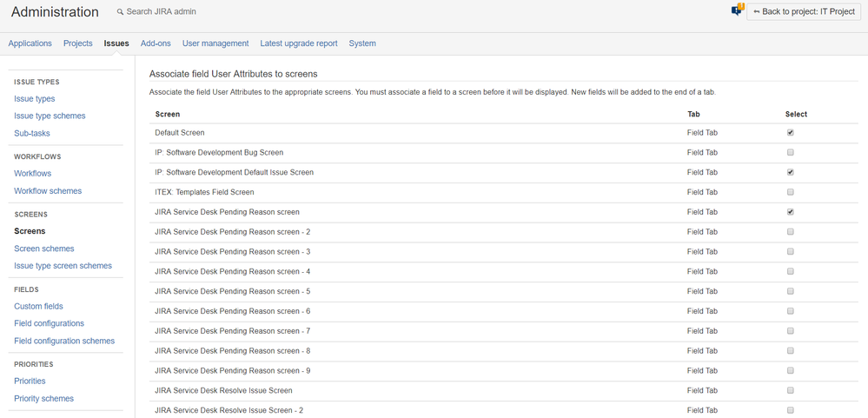Open the Add-ons tab

point(156,43)
